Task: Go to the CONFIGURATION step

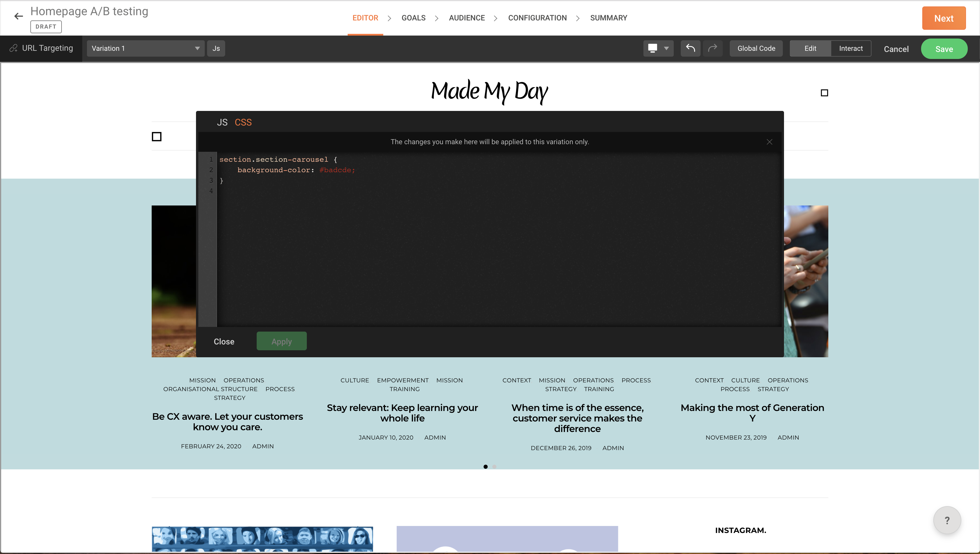Action: point(537,18)
